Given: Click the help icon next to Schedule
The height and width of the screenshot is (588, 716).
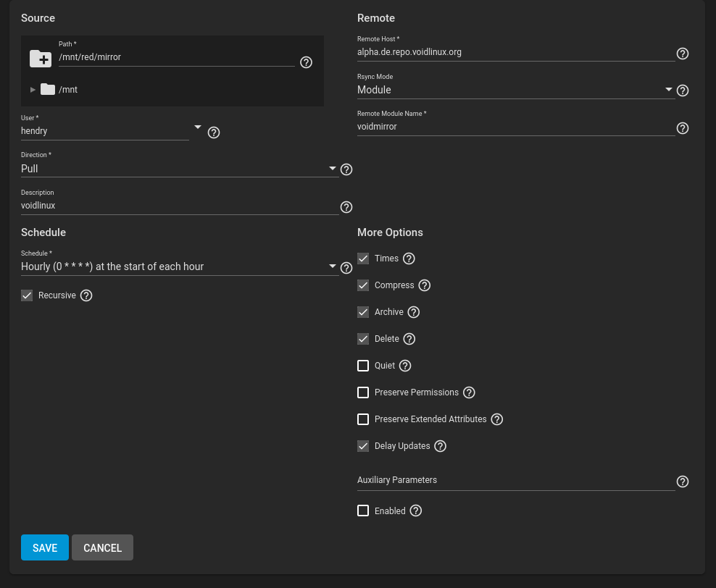Looking at the screenshot, I should click(x=346, y=268).
